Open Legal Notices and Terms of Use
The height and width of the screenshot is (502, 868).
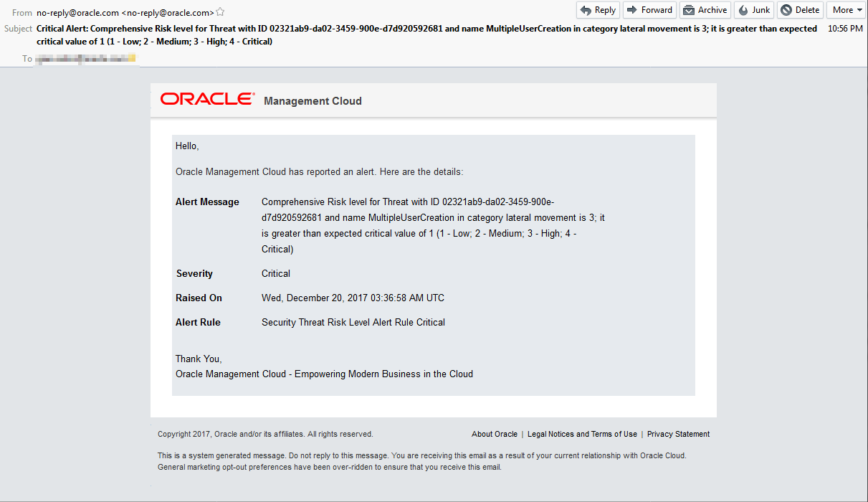(582, 434)
